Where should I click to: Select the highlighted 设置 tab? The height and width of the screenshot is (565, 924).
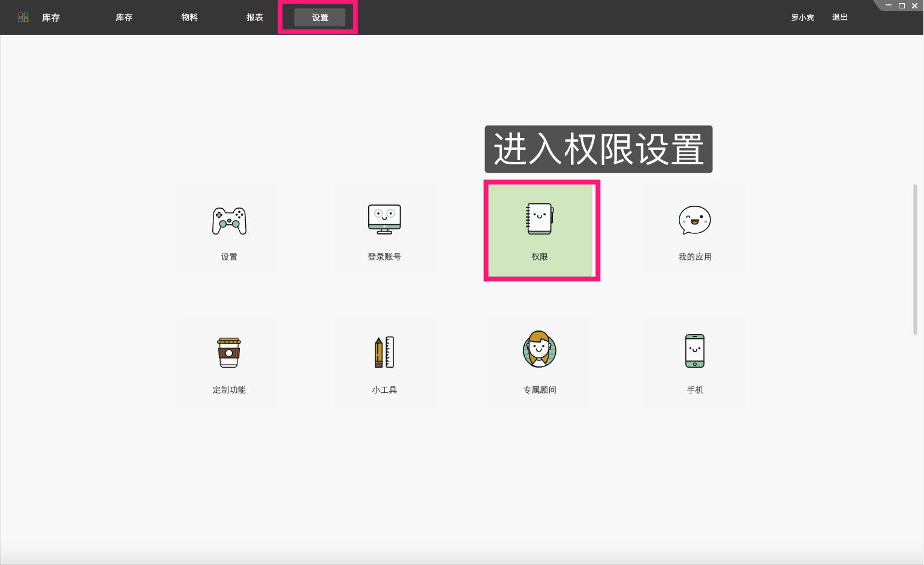pyautogui.click(x=319, y=17)
